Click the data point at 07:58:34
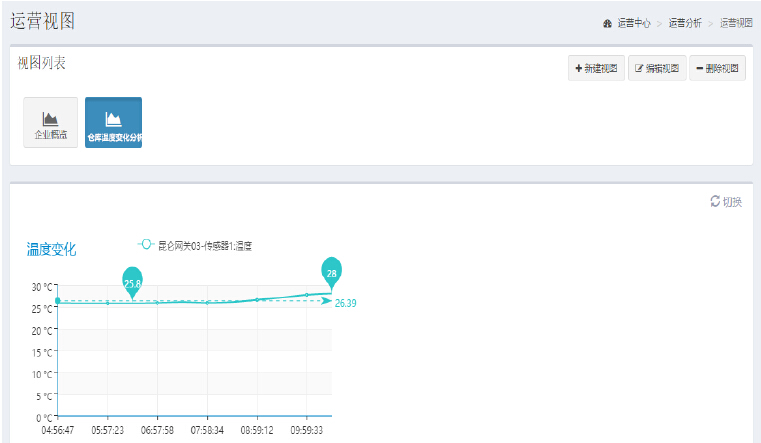The width and height of the screenshot is (761, 443). (207, 303)
